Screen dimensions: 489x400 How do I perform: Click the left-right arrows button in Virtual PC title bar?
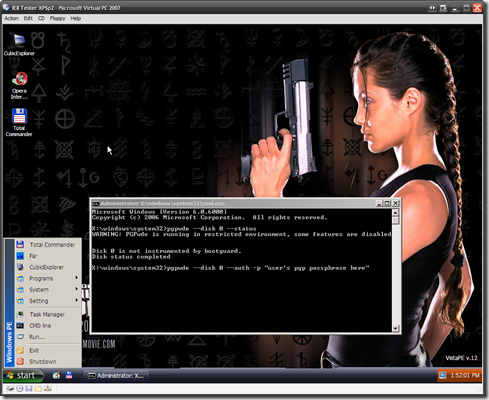click(x=432, y=8)
